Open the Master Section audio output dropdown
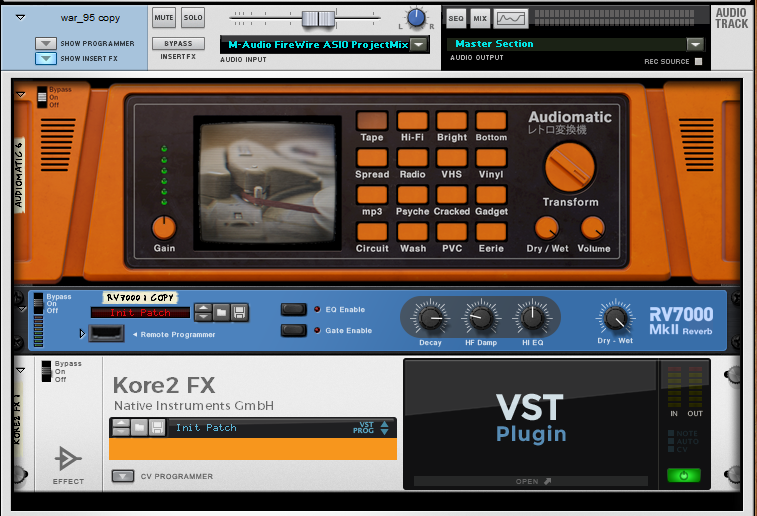The width and height of the screenshot is (757, 516). coord(695,44)
